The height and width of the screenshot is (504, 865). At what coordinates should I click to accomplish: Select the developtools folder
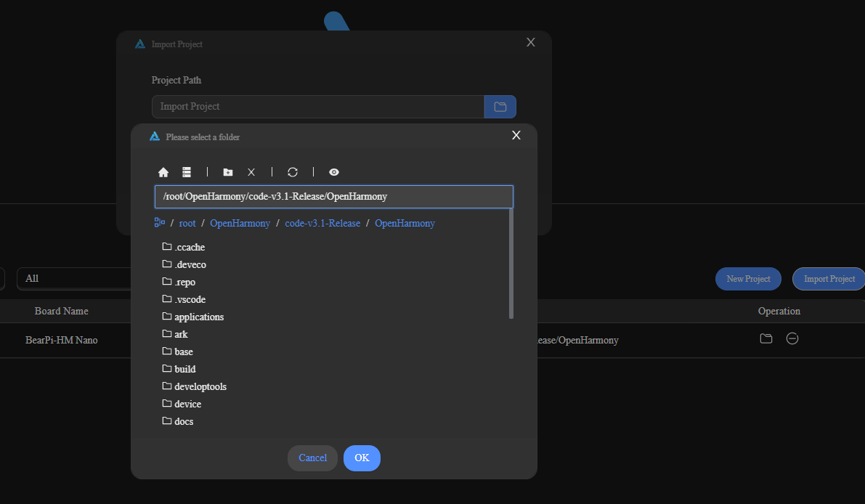coord(194,386)
